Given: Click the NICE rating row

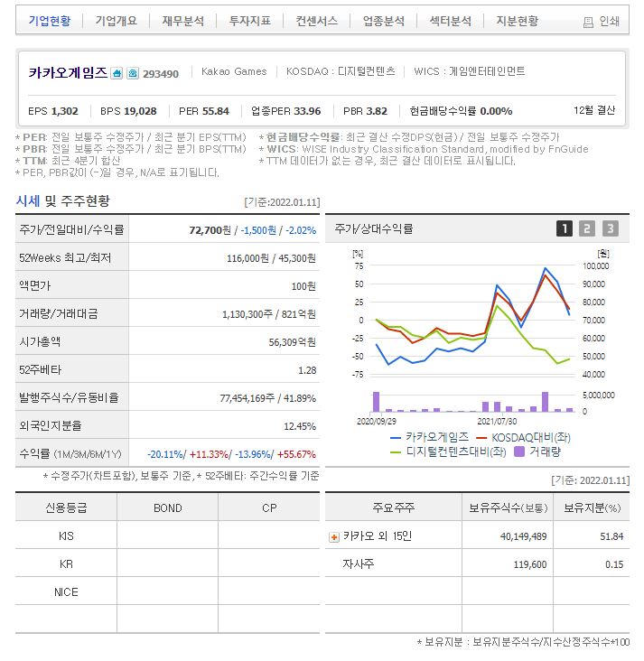Looking at the screenshot, I should coord(167,591).
